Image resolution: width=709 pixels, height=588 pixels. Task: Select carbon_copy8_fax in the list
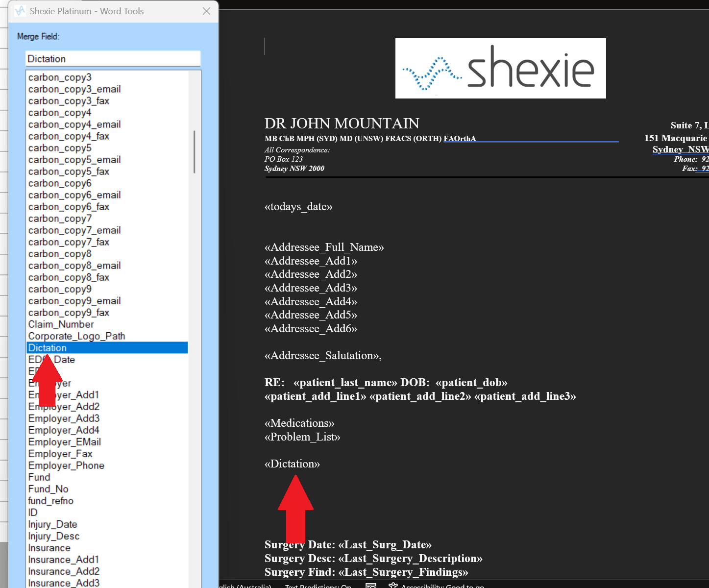(107, 277)
